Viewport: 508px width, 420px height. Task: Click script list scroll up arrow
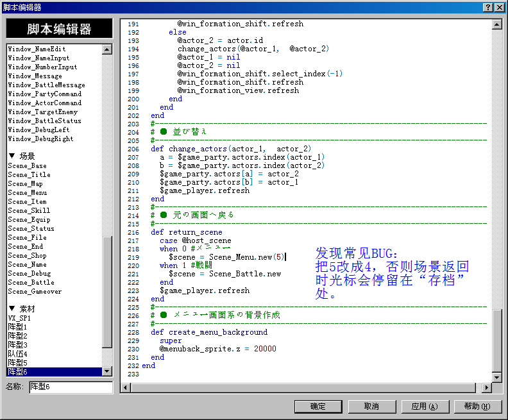tap(107, 49)
